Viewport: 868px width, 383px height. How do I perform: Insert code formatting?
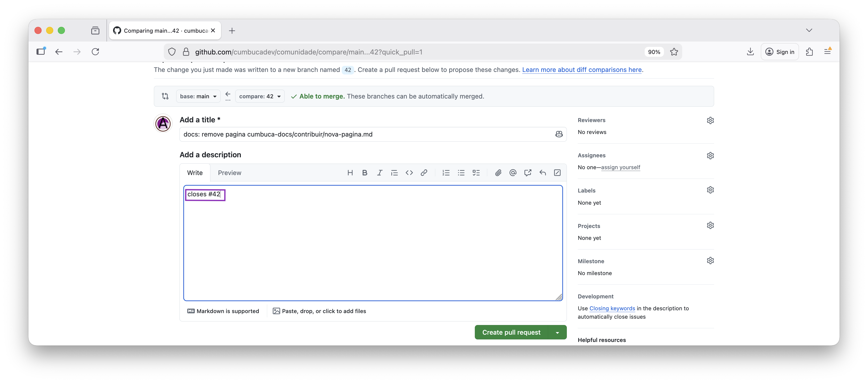coord(409,173)
